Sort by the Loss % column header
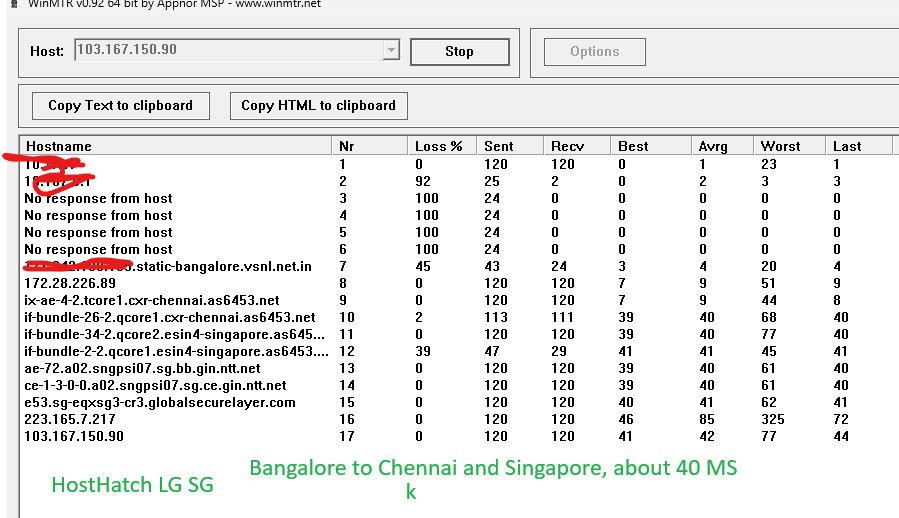This screenshot has height=518, width=899. coord(441,146)
